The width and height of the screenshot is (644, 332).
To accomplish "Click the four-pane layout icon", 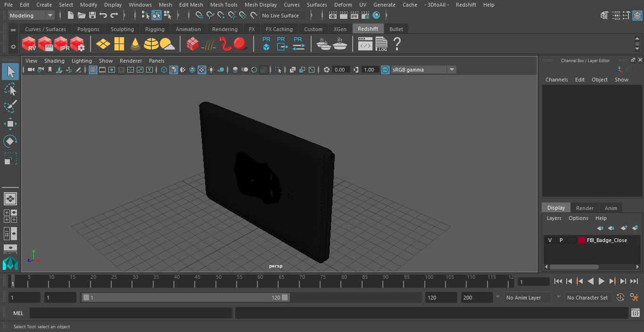I will (10, 216).
